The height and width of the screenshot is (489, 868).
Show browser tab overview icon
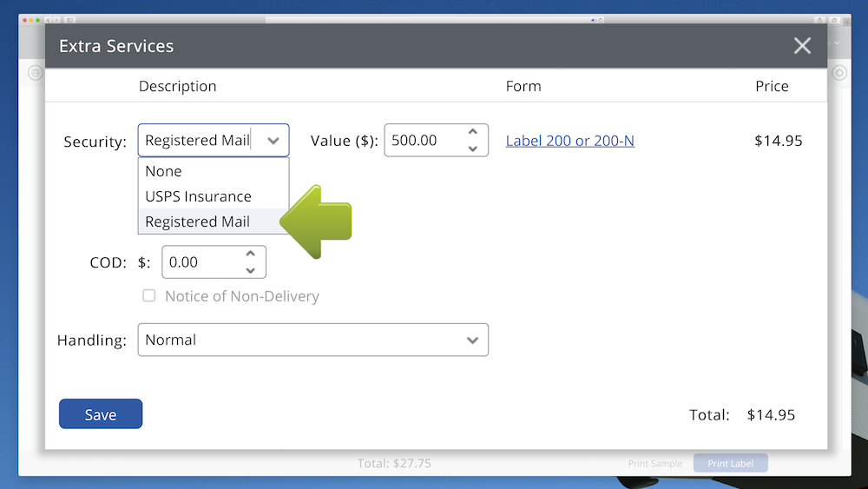coord(834,20)
